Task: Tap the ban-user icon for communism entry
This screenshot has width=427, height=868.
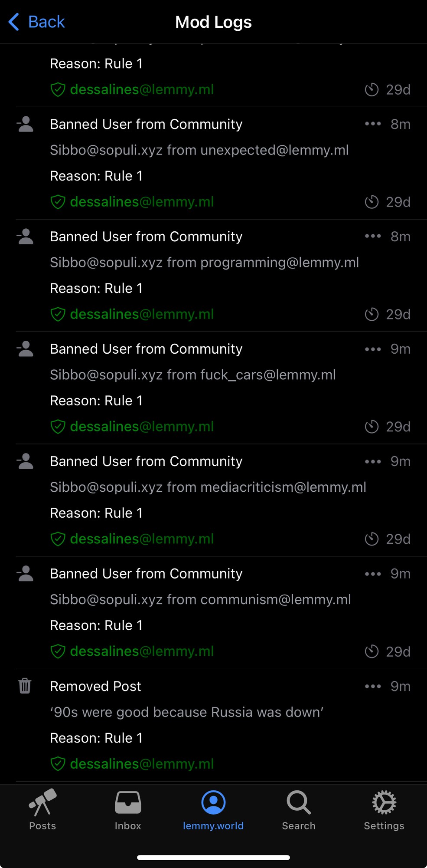Action: tap(25, 573)
